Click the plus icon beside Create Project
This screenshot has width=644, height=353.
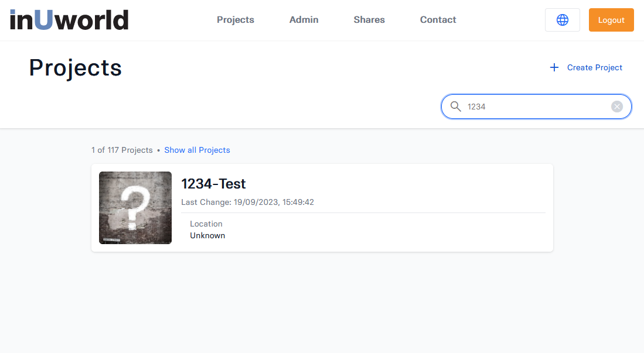point(554,67)
